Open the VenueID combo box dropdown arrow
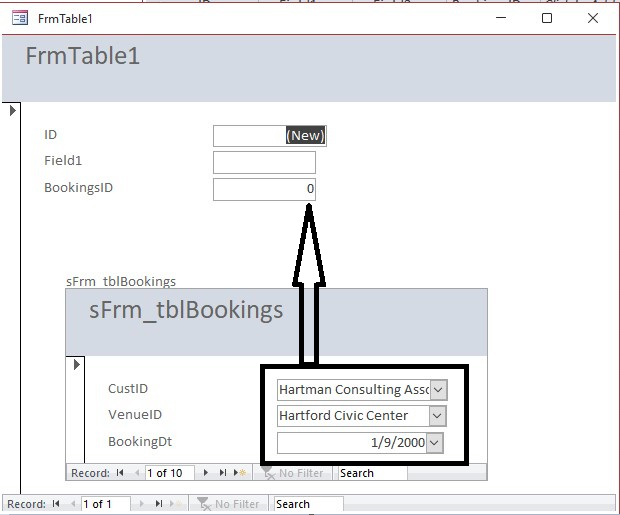The width and height of the screenshot is (620, 515). coord(437,416)
